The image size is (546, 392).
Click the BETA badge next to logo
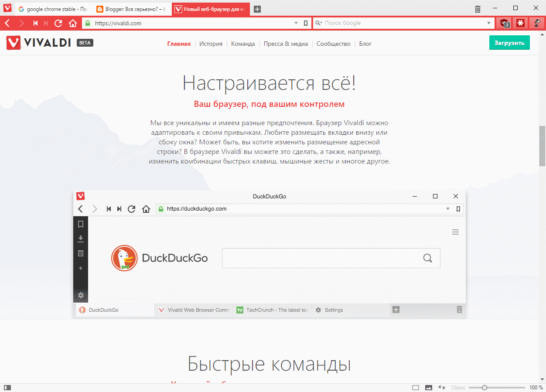tap(85, 43)
